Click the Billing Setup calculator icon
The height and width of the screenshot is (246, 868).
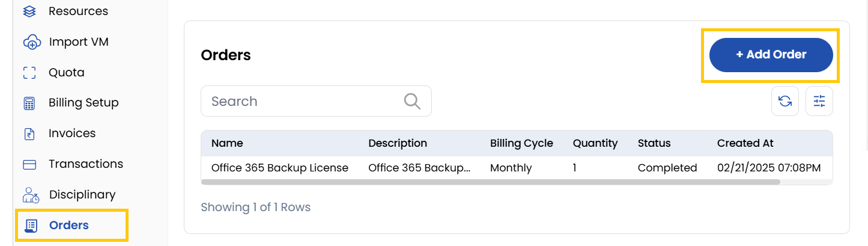pyautogui.click(x=29, y=103)
